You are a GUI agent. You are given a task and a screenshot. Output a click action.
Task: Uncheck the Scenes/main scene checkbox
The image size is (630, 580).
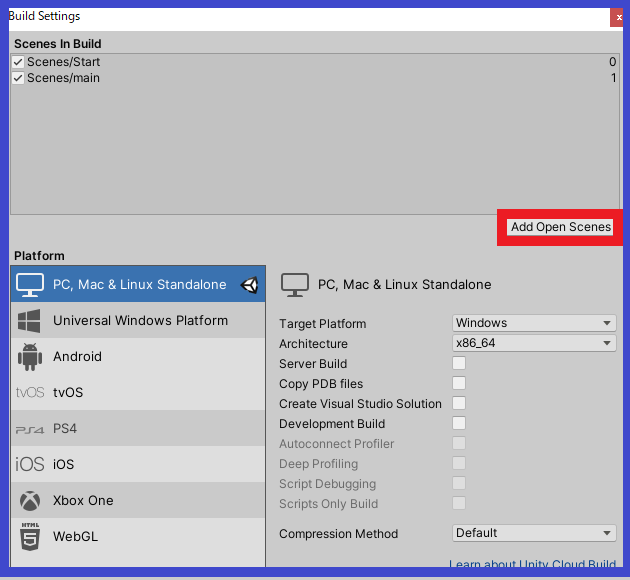(x=18, y=78)
